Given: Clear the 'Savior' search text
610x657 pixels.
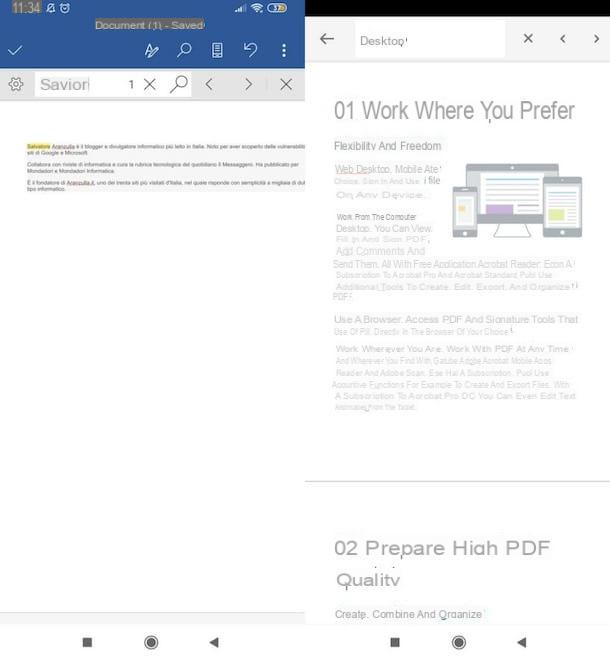Looking at the screenshot, I should [150, 84].
